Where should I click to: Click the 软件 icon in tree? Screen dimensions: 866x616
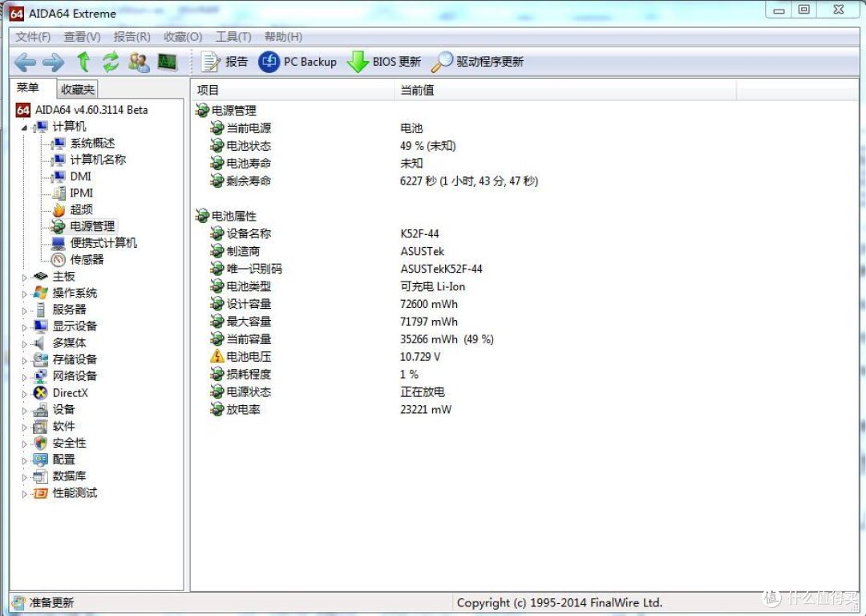40,427
